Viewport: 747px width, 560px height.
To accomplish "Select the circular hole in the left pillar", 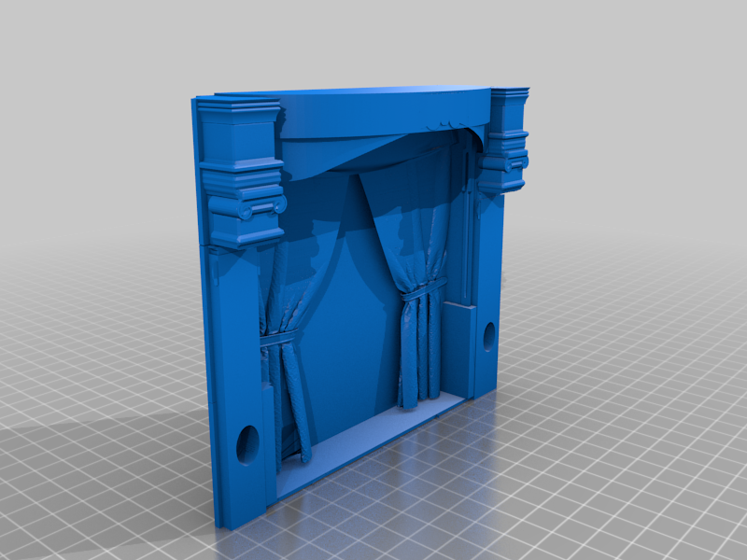I will click(x=247, y=445).
